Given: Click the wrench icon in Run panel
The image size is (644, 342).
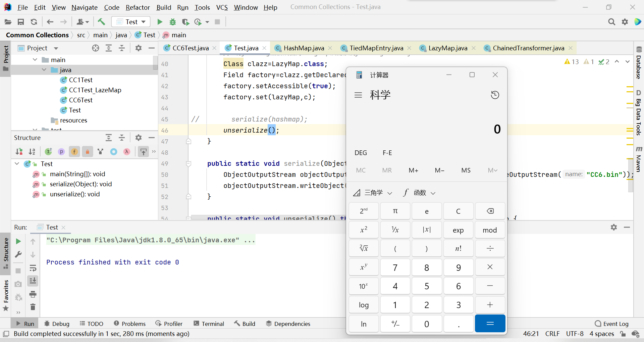Looking at the screenshot, I should (18, 254).
